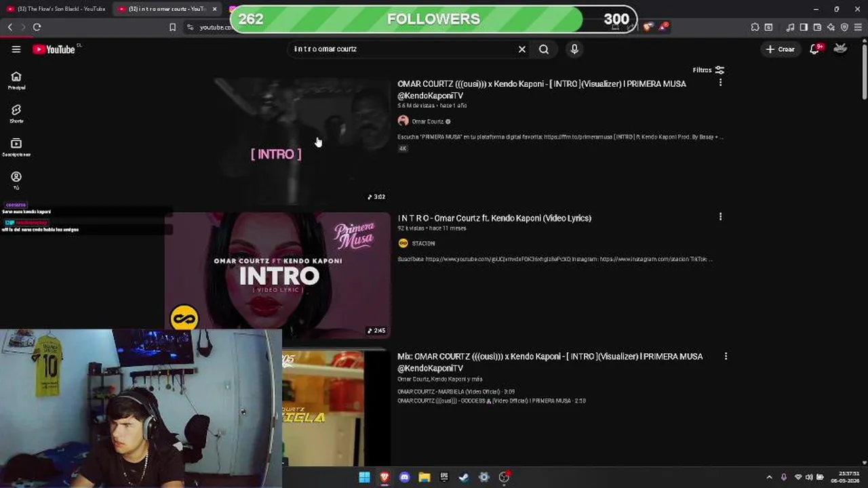
Task: Show hidden system tray icons
Action: tap(769, 477)
